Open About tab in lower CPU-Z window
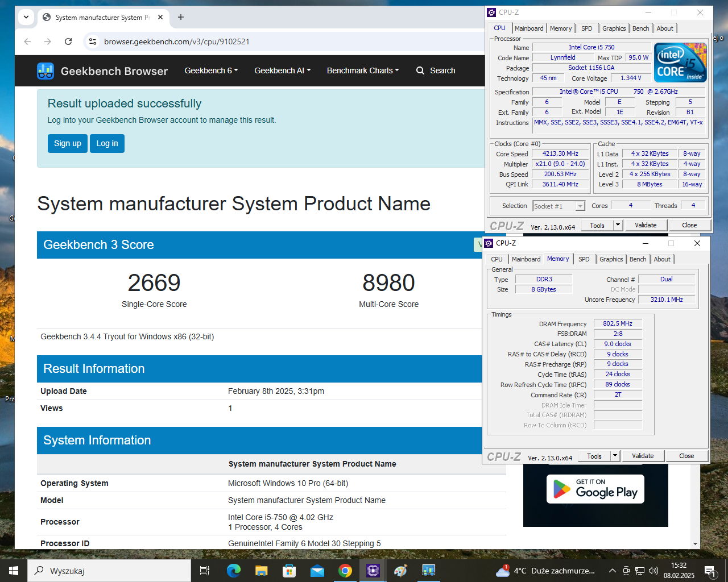The height and width of the screenshot is (582, 728). point(662,259)
